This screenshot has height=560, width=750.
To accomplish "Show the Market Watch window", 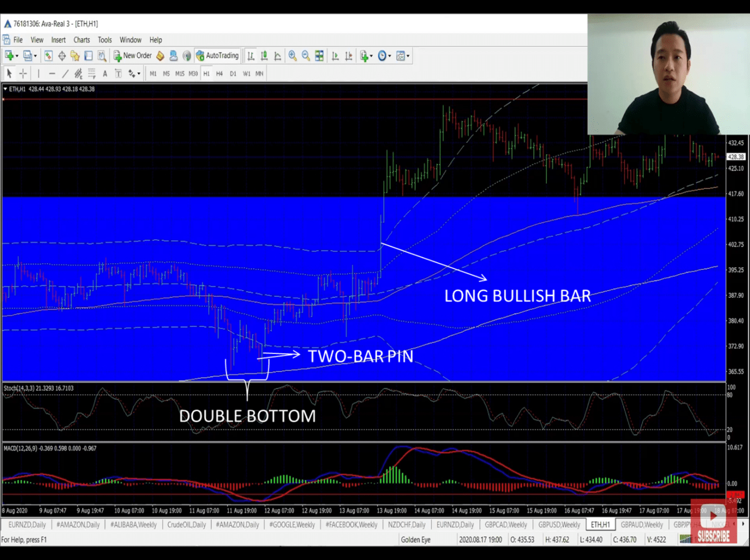I will [x=48, y=56].
